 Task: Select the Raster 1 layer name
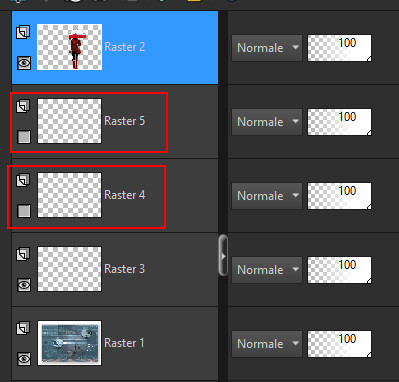[124, 343]
